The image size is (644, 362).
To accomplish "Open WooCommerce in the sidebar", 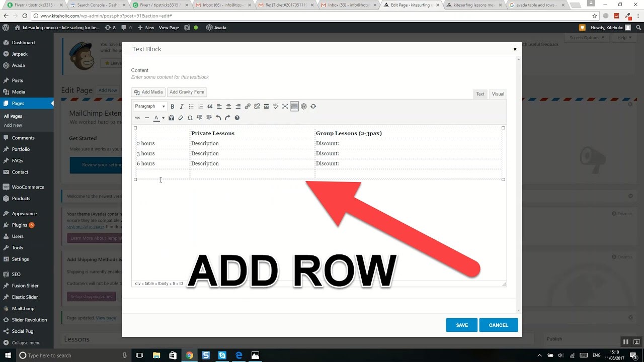I will (x=27, y=187).
